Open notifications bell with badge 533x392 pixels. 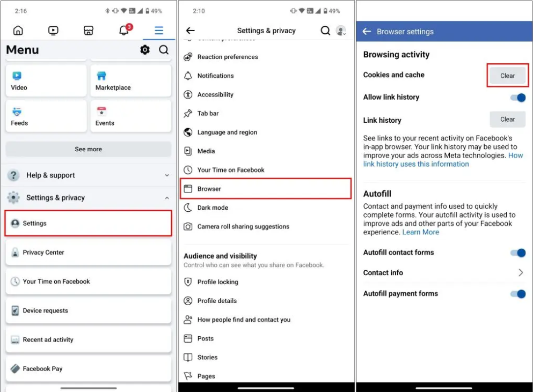tap(124, 31)
